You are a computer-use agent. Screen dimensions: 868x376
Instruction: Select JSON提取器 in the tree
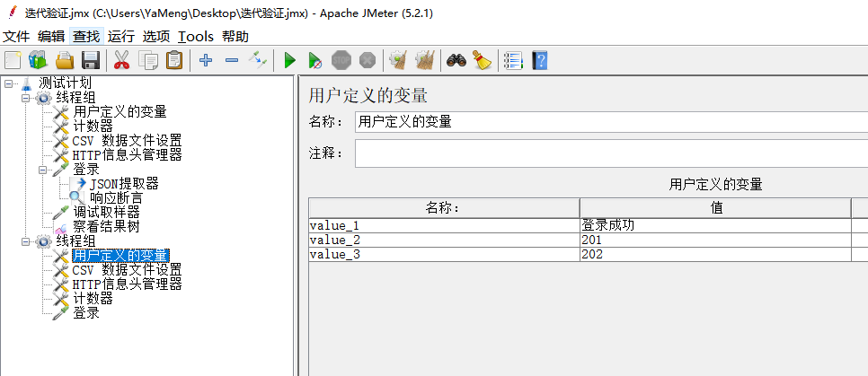pyautogui.click(x=124, y=184)
